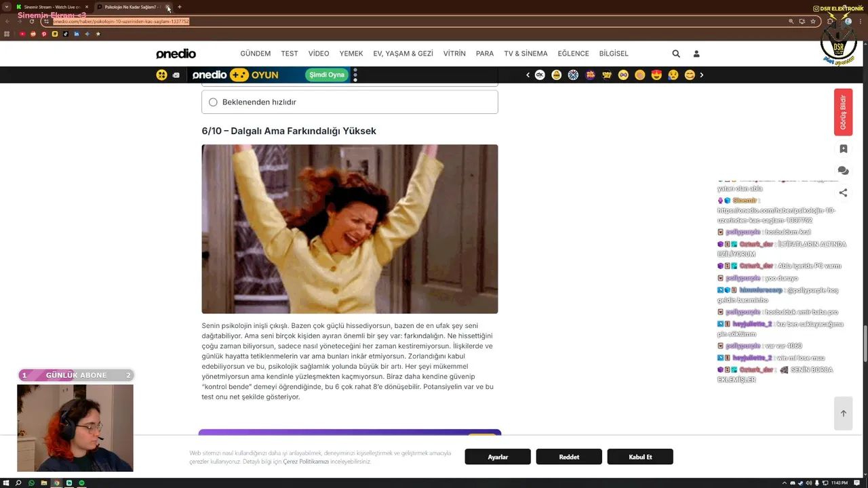This screenshot has height=488, width=868.
Task: Open Chrome's three-dot menu
Action: click(861, 21)
